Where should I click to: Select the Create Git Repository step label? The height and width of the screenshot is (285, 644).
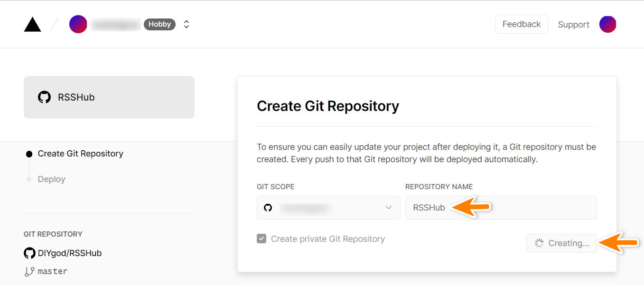[81, 153]
